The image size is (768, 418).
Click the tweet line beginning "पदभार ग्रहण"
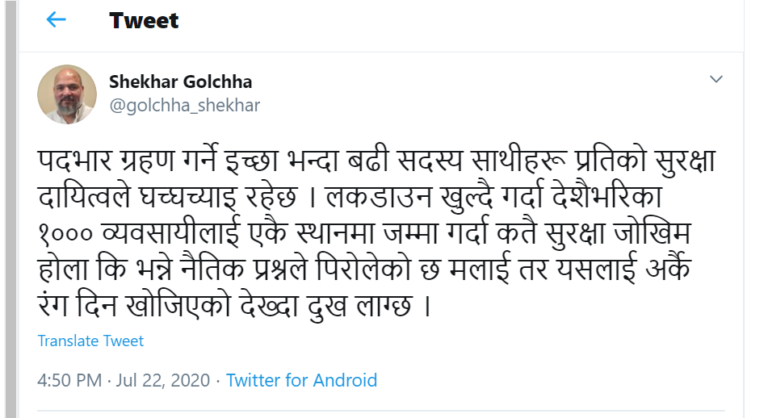pos(380,160)
